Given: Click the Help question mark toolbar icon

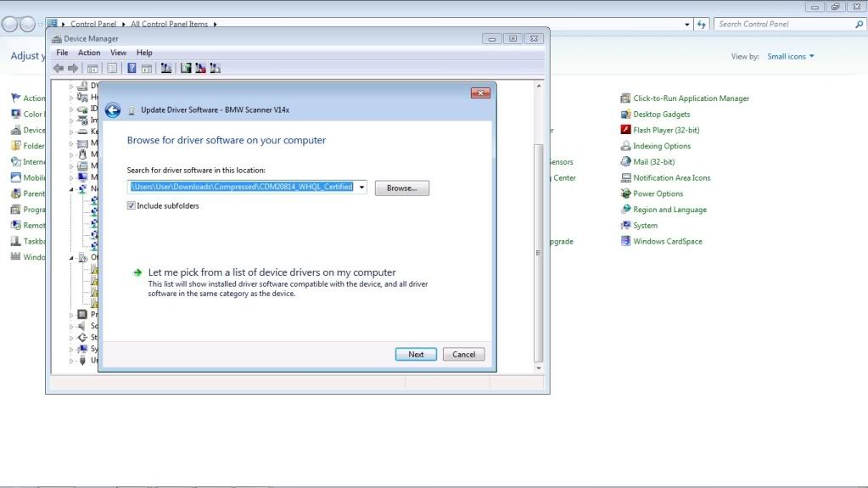Looking at the screenshot, I should [x=132, y=68].
